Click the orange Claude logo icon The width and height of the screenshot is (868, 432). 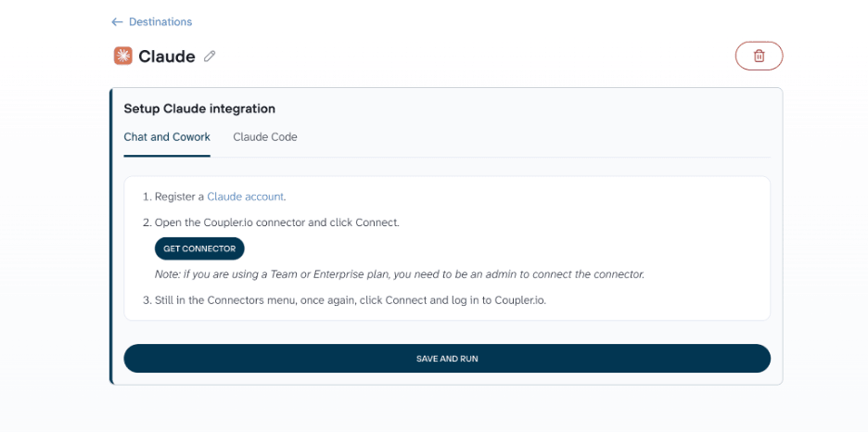coord(123,56)
